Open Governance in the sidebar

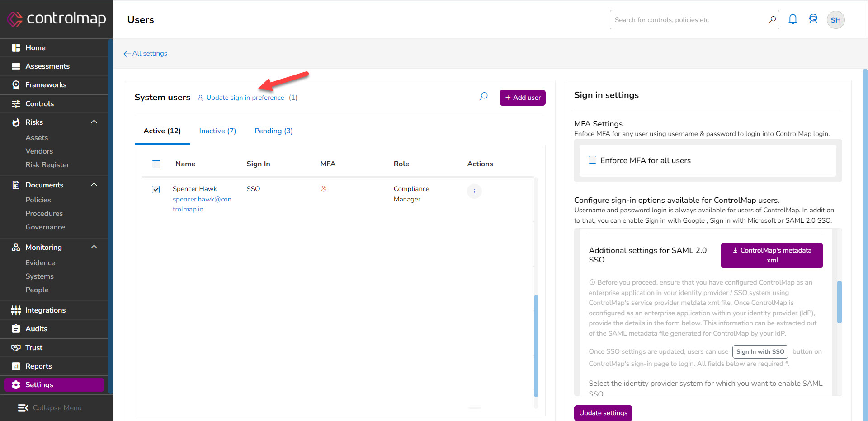tap(45, 227)
